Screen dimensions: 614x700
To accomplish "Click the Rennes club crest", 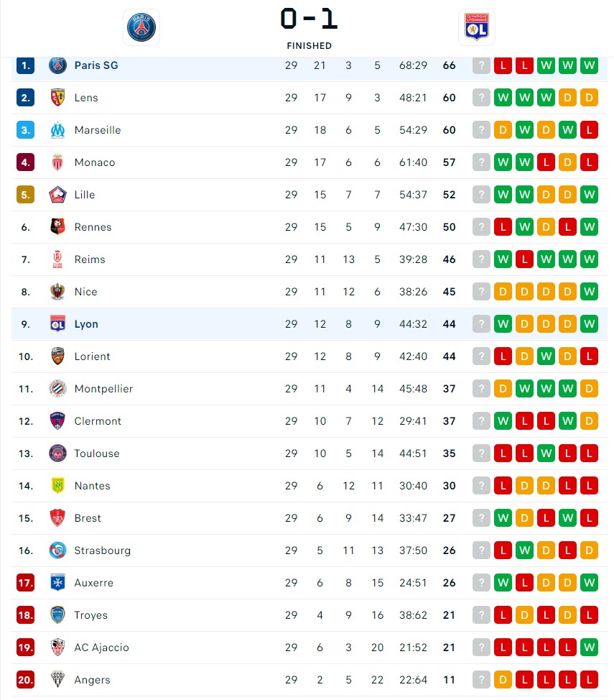I will tap(57, 227).
